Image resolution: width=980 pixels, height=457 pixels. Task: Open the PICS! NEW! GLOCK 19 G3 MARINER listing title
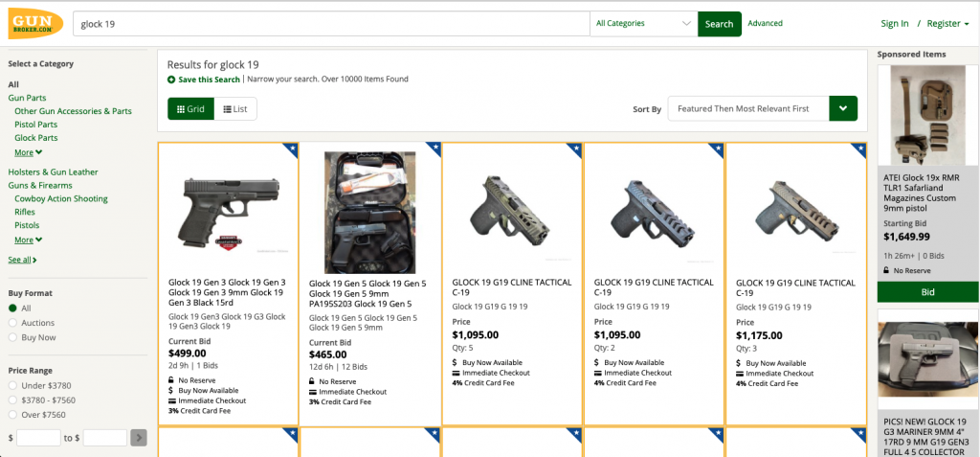(x=925, y=437)
